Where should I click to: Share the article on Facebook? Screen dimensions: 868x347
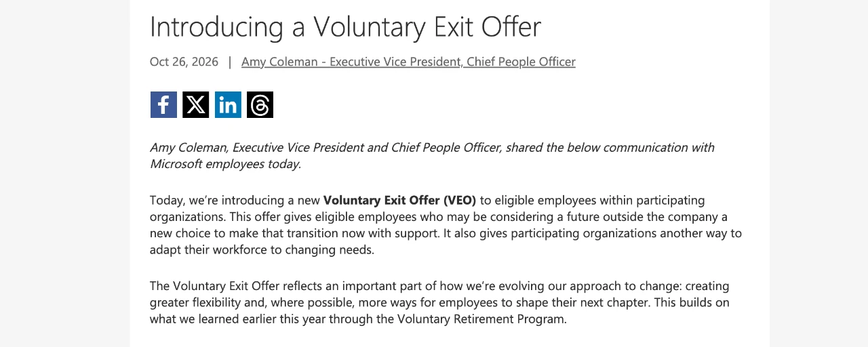pos(163,105)
